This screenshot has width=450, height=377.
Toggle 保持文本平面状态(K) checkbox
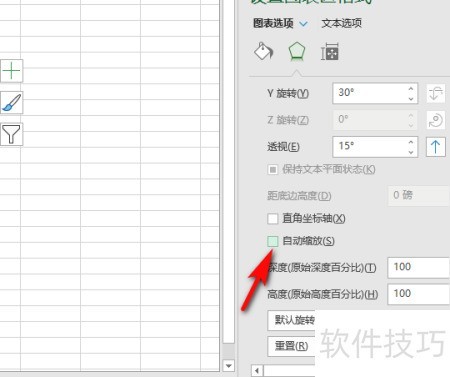tap(273, 170)
